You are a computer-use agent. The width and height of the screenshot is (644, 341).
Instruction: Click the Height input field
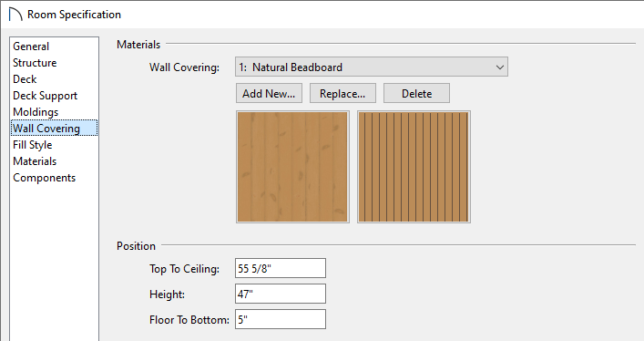[281, 294]
